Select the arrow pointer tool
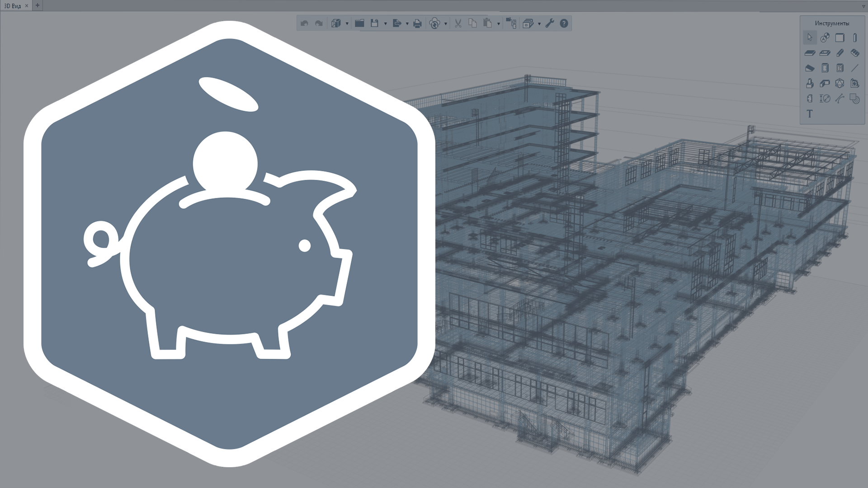868x488 pixels. pyautogui.click(x=810, y=38)
